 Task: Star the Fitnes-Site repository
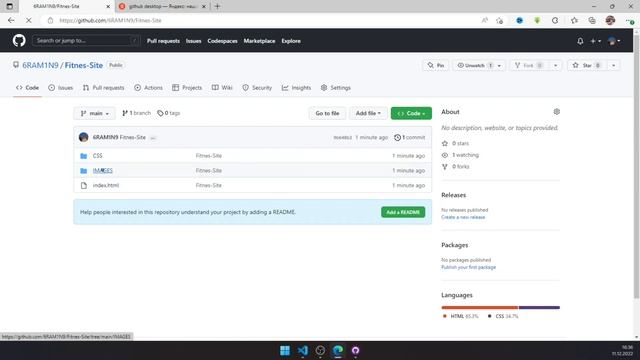pyautogui.click(x=586, y=65)
